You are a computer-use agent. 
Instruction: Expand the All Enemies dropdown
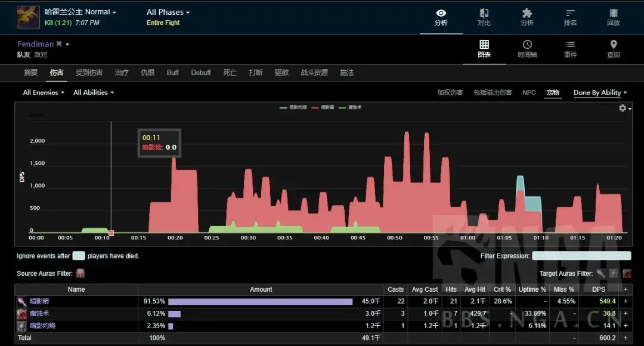[x=44, y=93]
